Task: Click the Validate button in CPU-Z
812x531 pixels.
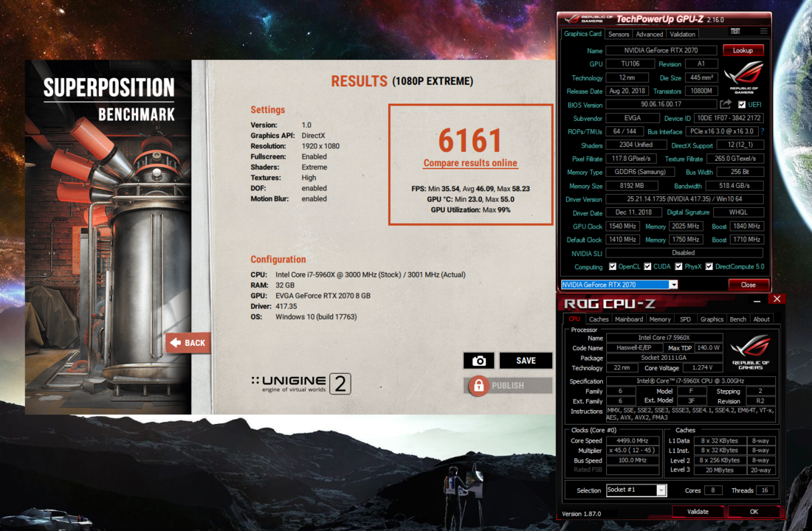Action: 698,511
